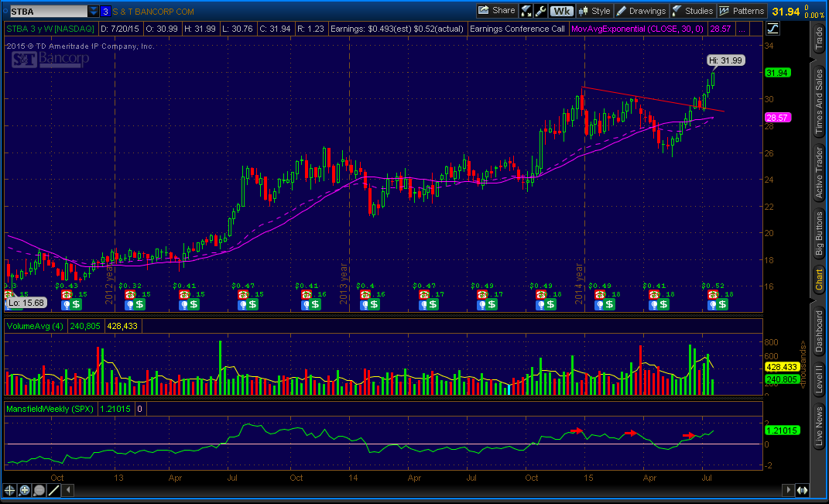
Task: Open chart settings wrench icon
Action: tap(540, 11)
